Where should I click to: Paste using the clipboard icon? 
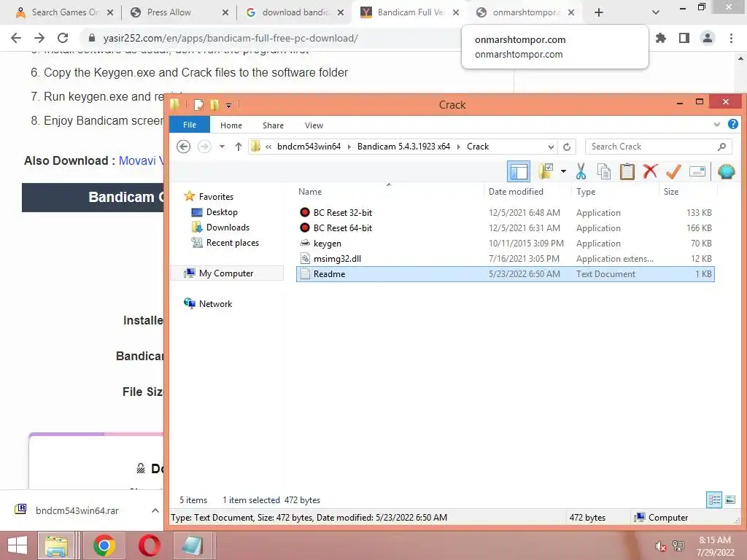(627, 171)
